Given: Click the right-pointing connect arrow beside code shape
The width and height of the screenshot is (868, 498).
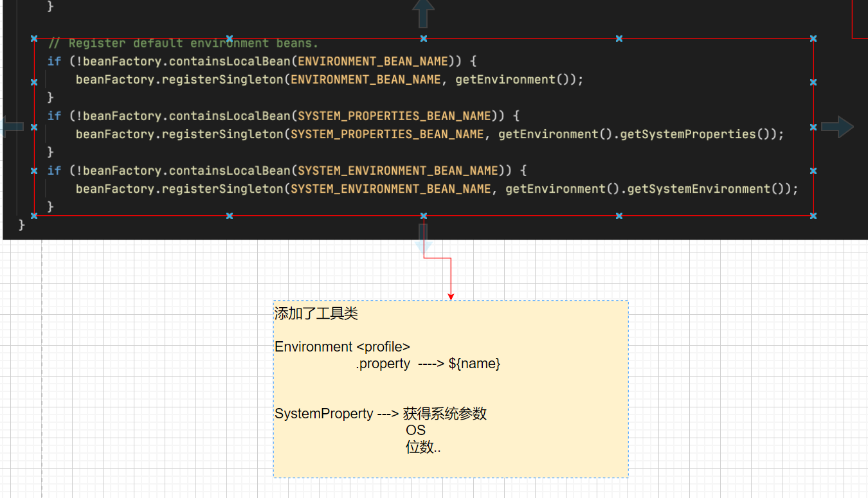Looking at the screenshot, I should click(x=837, y=127).
